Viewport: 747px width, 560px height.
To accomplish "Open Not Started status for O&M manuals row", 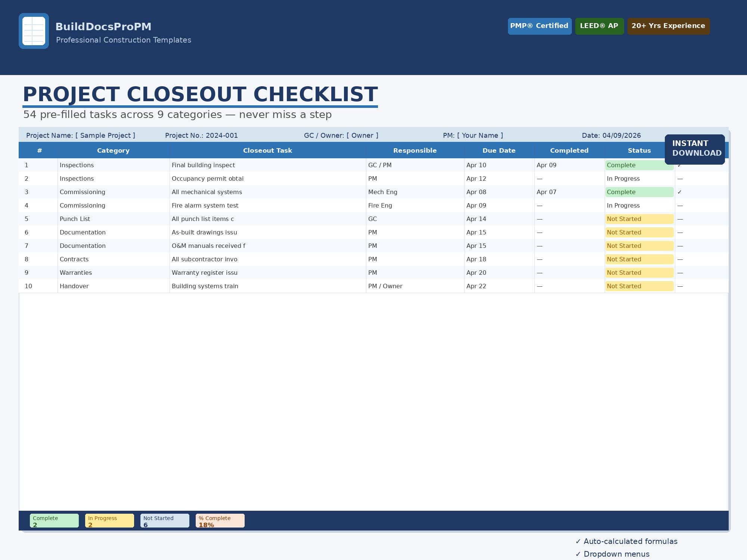I will coord(639,246).
